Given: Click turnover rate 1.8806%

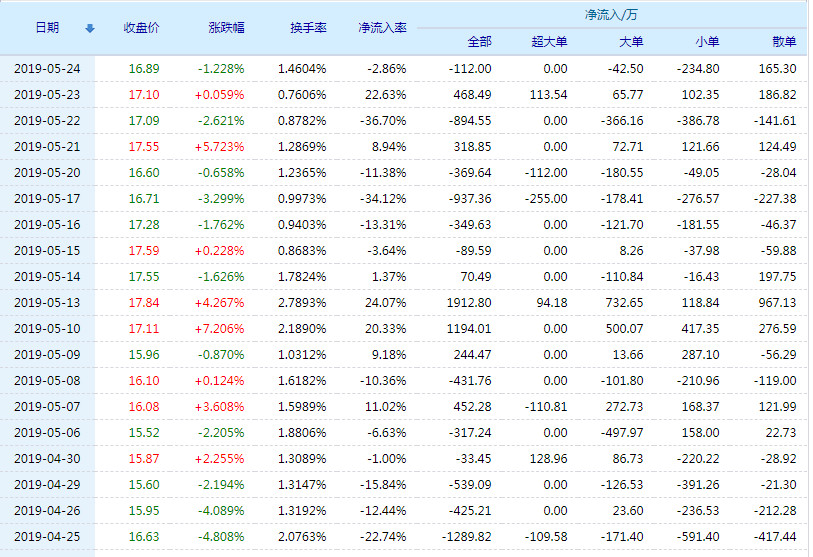Looking at the screenshot, I should 302,433.
